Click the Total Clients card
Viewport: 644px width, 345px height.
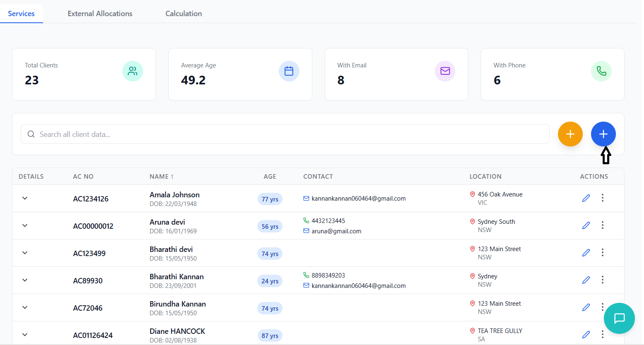tap(84, 74)
